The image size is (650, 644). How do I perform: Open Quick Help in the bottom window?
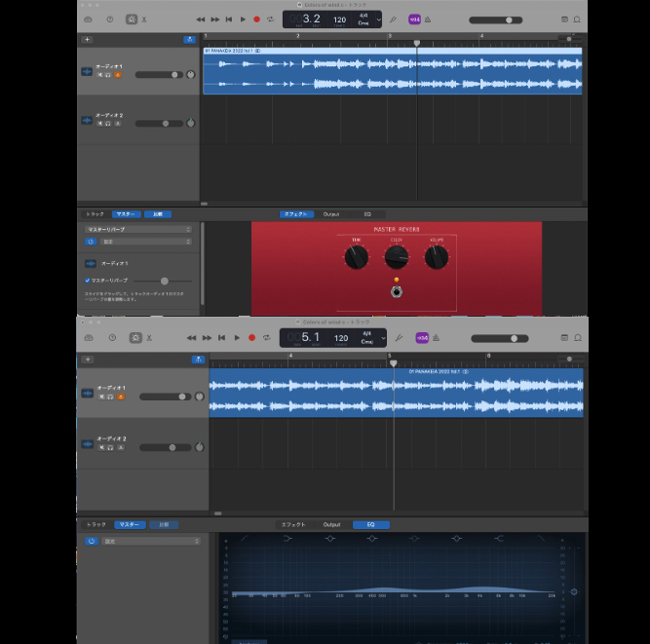pyautogui.click(x=112, y=338)
